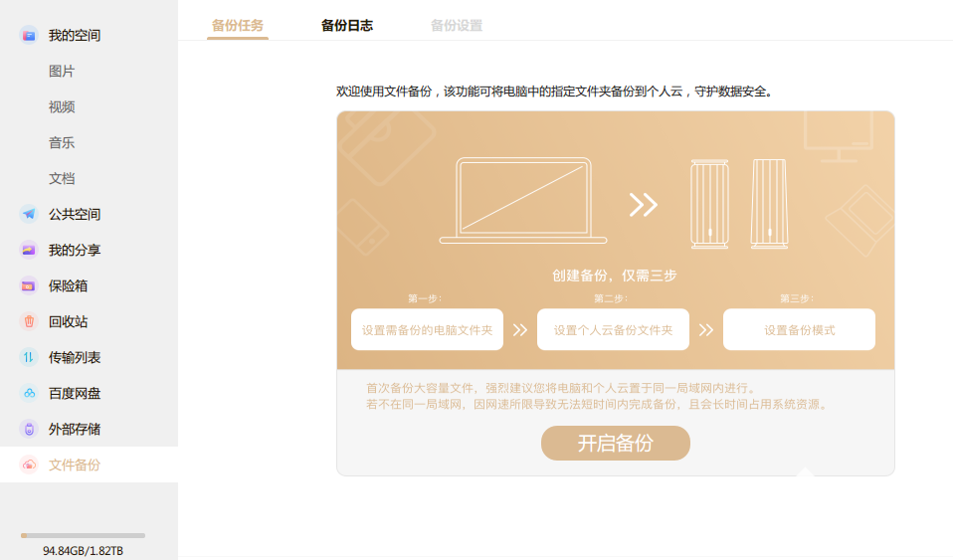This screenshot has height=560, width=953.
Task: Click the 我的分享 sidebar icon
Action: 29,250
